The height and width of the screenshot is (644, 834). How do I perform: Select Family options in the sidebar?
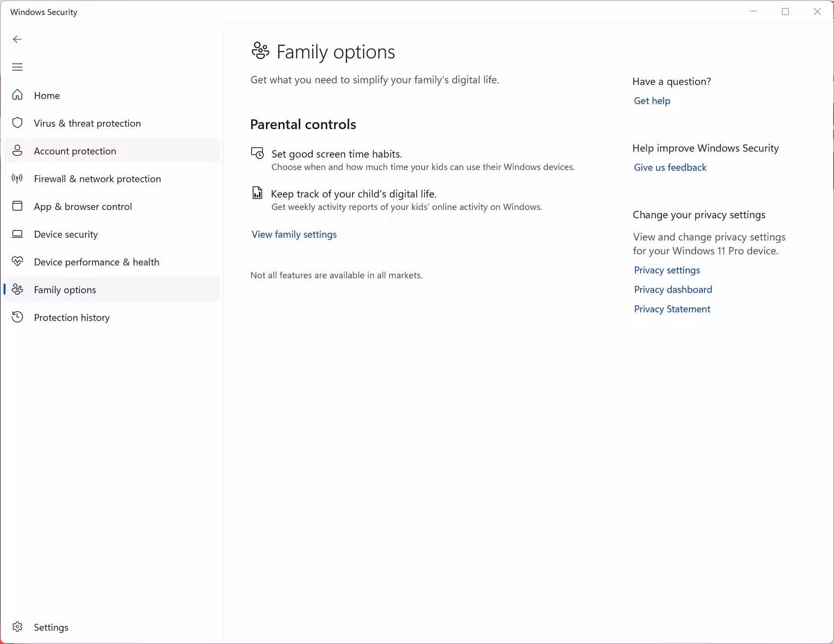(x=111, y=290)
